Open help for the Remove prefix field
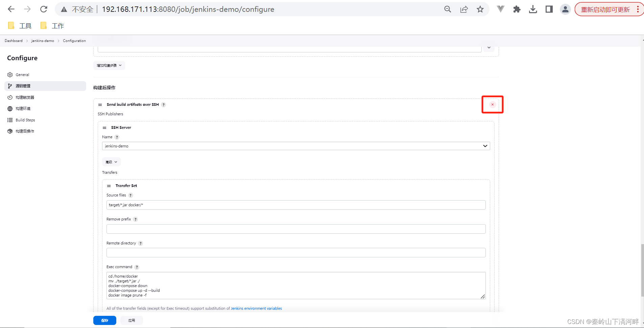644x328 pixels. (135, 219)
